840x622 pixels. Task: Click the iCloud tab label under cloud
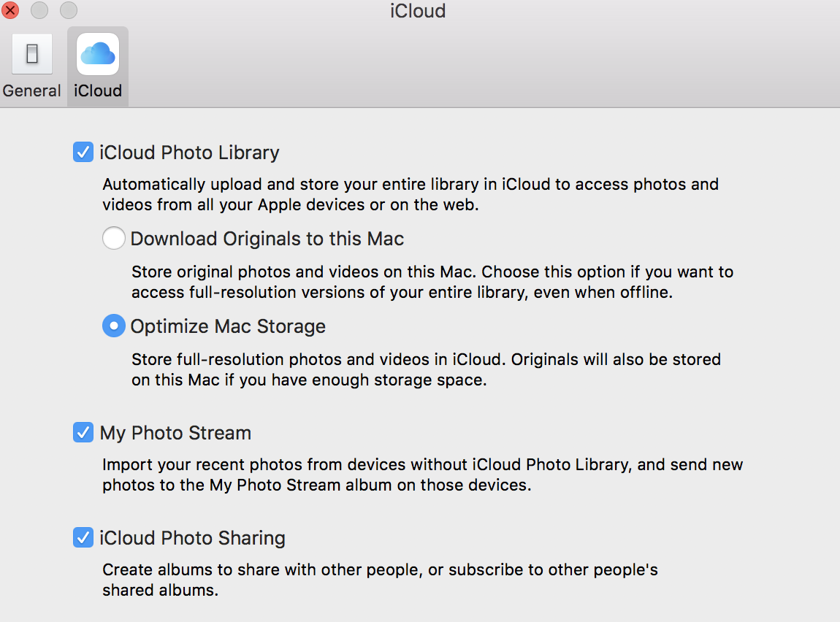coord(98,91)
